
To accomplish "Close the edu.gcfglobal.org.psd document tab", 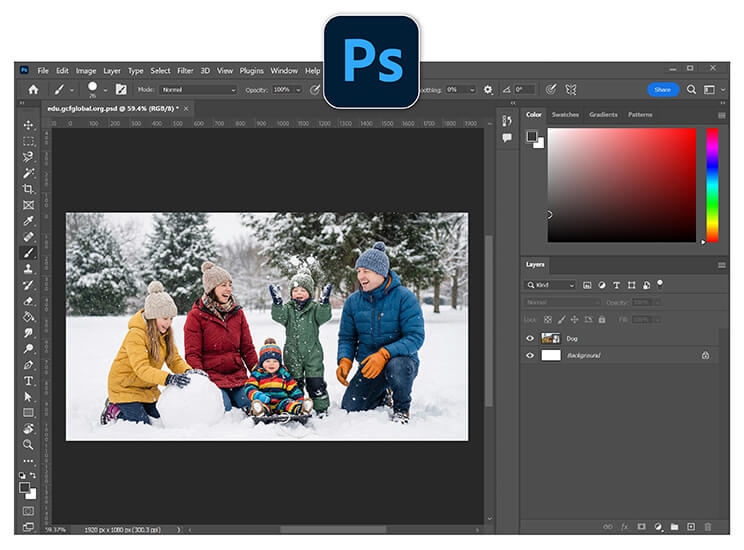I will [x=186, y=109].
